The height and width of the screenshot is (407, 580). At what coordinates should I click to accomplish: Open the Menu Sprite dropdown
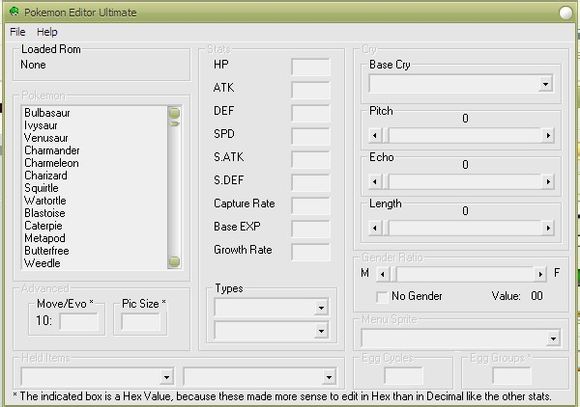(461, 338)
